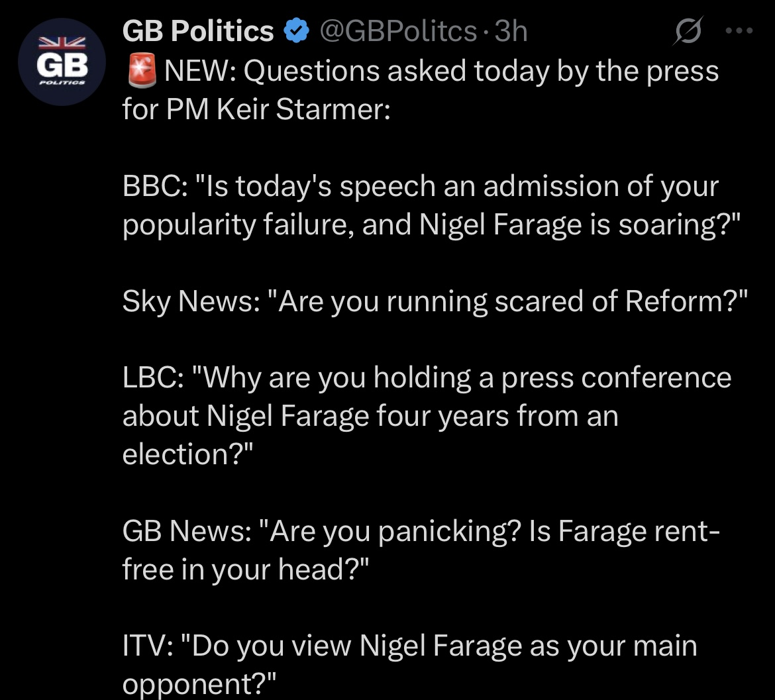
Task: Click the ITV question's first line
Action: point(409,646)
